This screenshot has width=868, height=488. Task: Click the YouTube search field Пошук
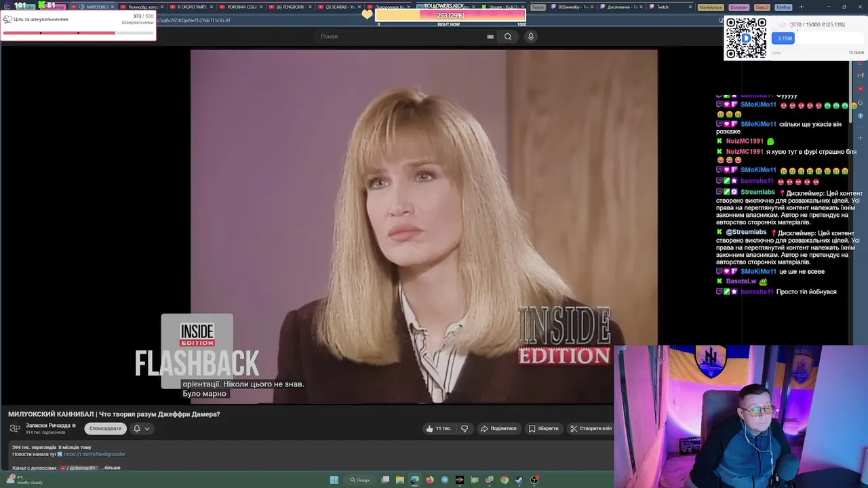tap(407, 37)
